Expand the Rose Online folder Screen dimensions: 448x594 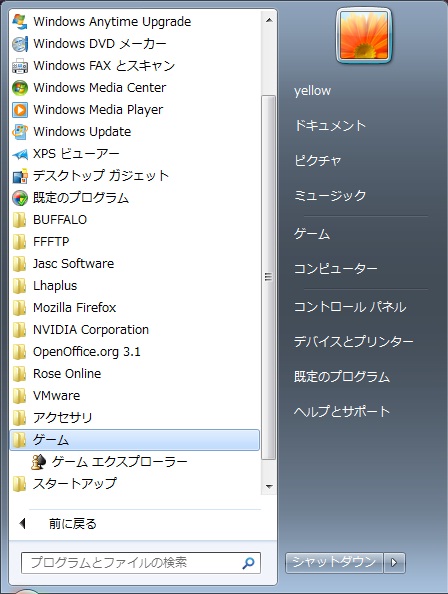(x=135, y=374)
